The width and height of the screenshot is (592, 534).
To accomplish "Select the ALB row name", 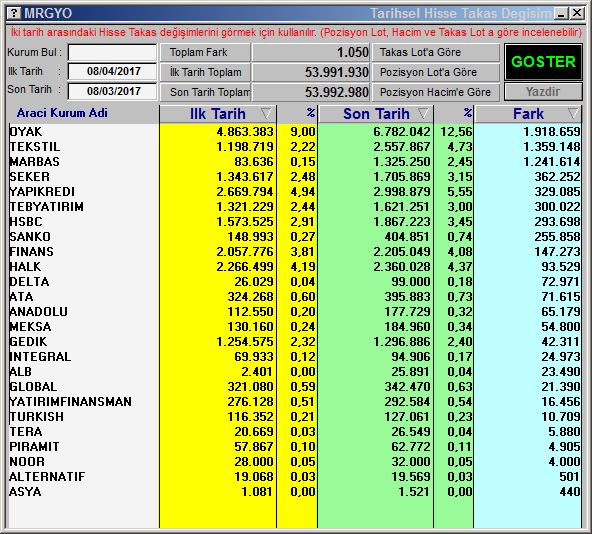I will click(x=20, y=372).
